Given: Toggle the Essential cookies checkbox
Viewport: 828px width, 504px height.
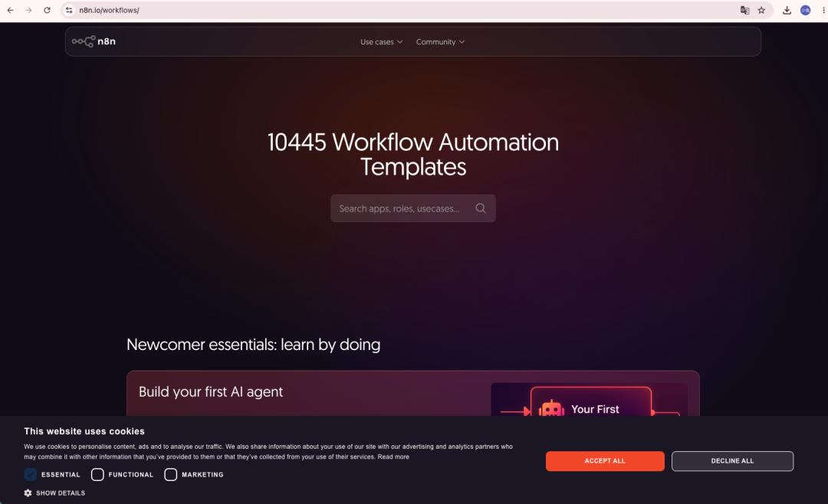Looking at the screenshot, I should tap(31, 474).
